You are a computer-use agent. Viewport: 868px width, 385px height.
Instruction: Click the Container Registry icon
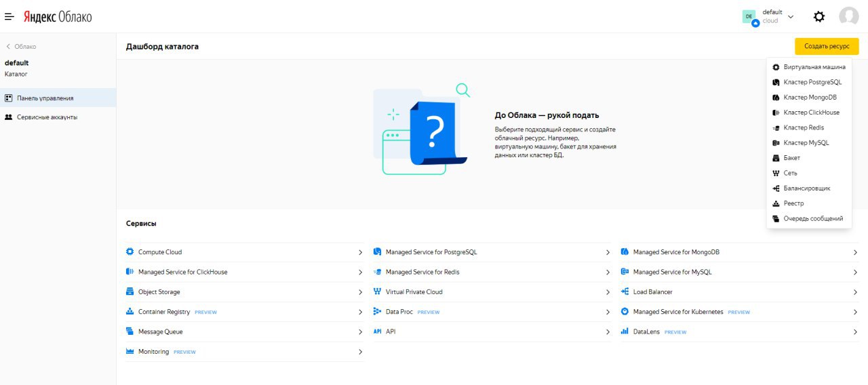tap(130, 312)
